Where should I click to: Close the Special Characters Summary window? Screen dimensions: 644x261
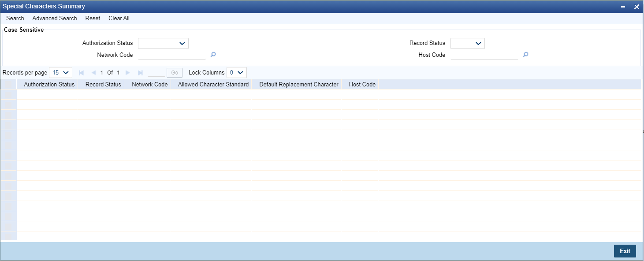(x=637, y=7)
